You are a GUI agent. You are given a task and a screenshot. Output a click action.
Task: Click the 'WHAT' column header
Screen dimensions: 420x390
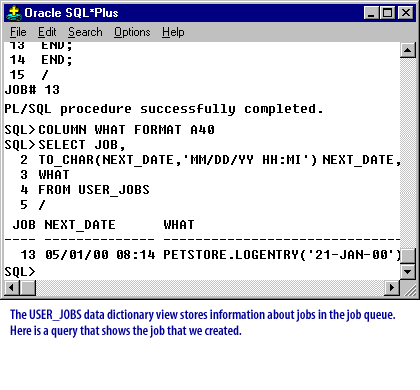179,225
